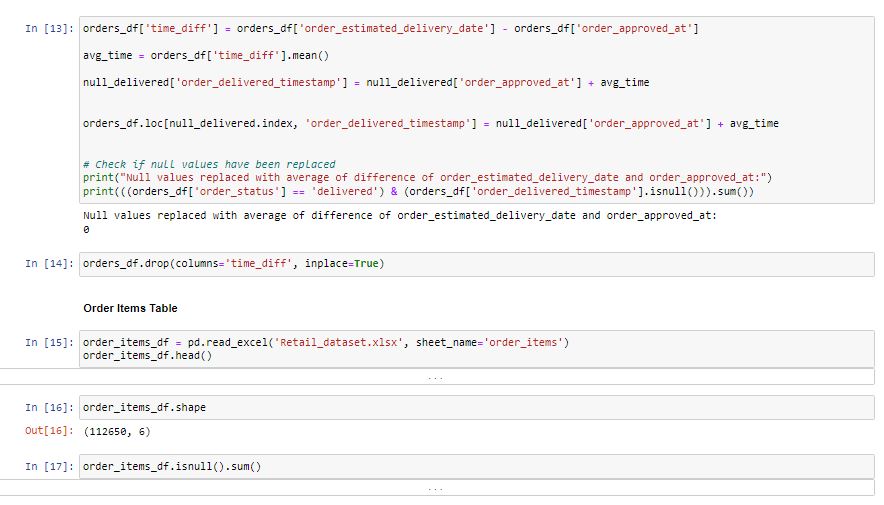Click the Out[16] output prompt
The height and width of the screenshot is (505, 884).
pos(49,431)
